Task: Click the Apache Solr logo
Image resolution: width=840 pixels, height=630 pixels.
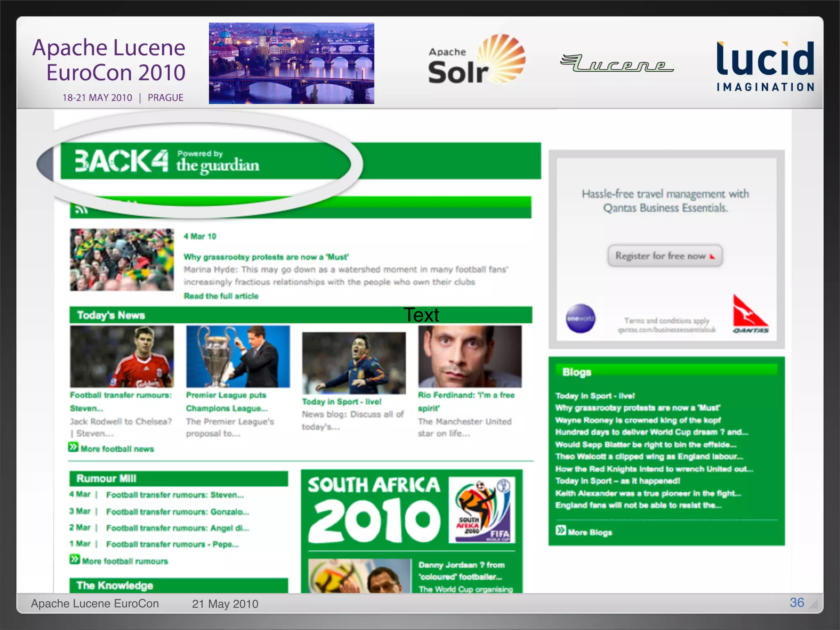Action: [477, 60]
